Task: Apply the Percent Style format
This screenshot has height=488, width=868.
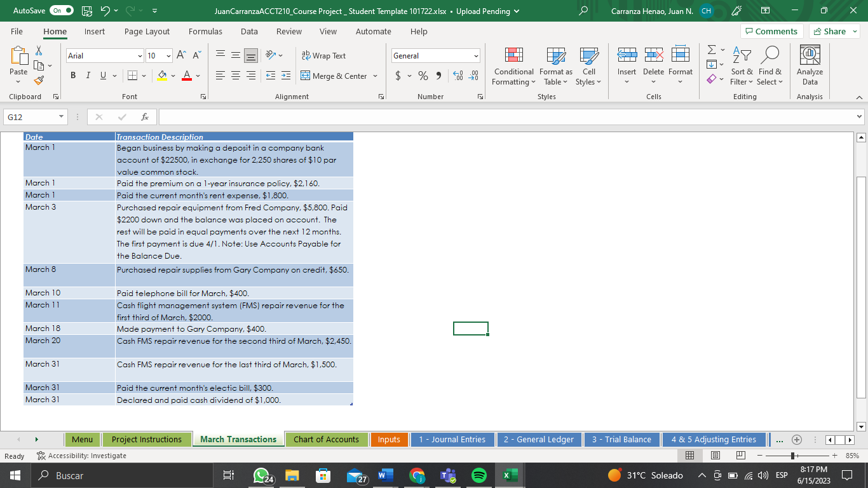Action: point(423,75)
